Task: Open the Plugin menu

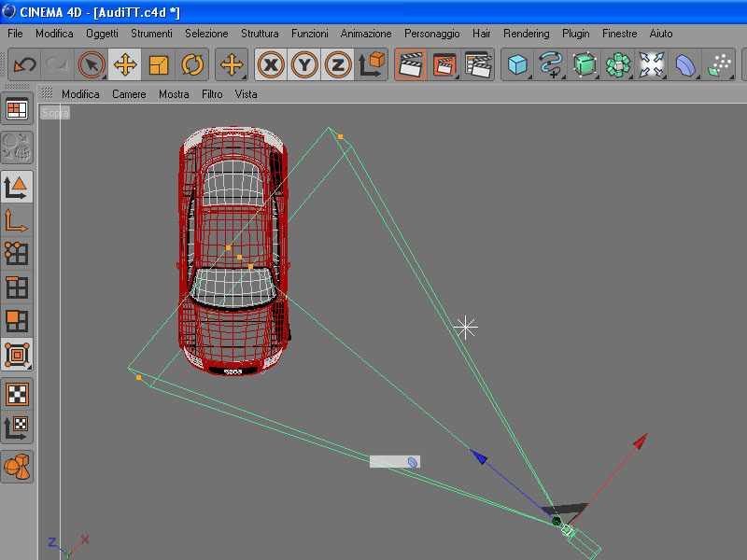Action: click(575, 34)
